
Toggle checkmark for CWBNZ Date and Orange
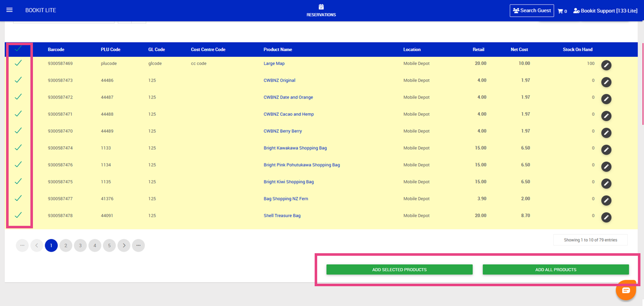click(x=18, y=96)
